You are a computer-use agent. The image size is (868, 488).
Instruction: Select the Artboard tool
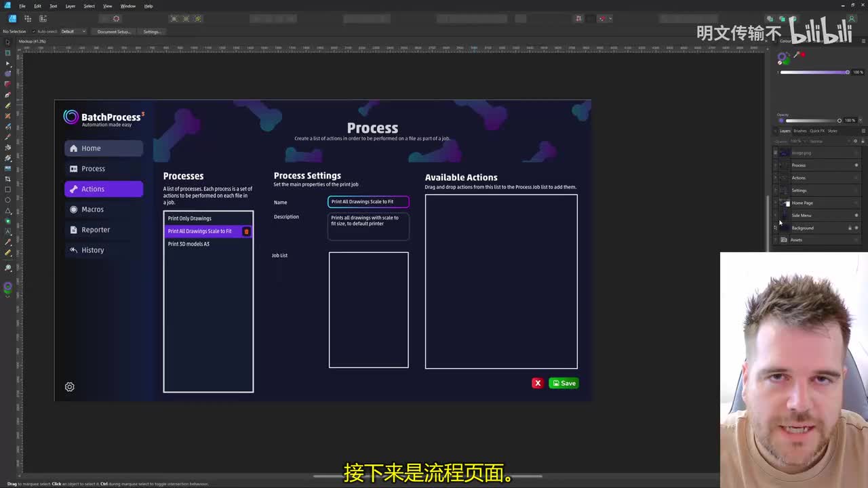click(x=7, y=52)
